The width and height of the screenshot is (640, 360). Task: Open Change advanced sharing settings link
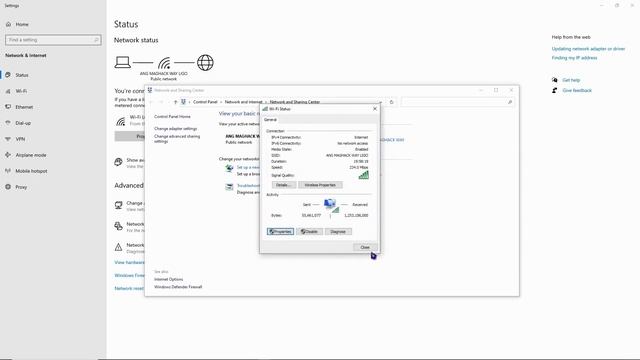coord(177,139)
